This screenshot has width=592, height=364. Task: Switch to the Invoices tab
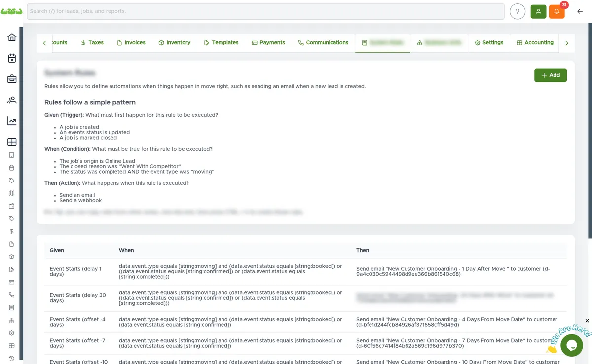pyautogui.click(x=131, y=42)
